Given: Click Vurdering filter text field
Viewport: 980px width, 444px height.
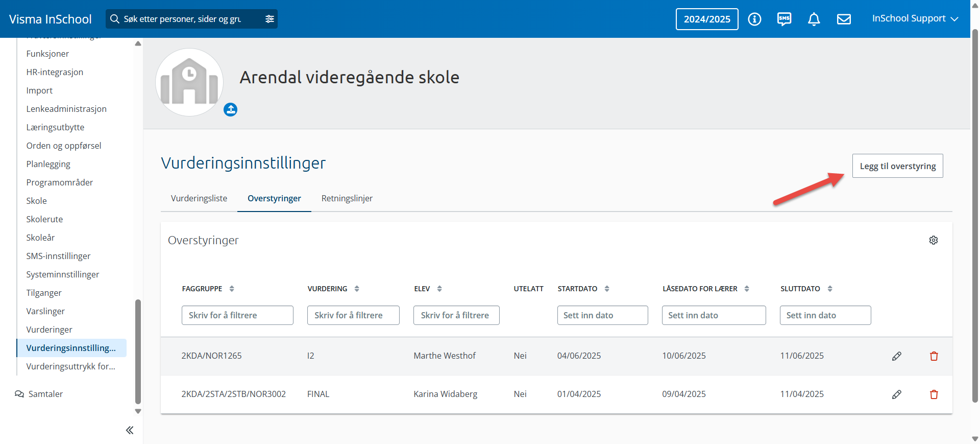Looking at the screenshot, I should click(x=353, y=315).
